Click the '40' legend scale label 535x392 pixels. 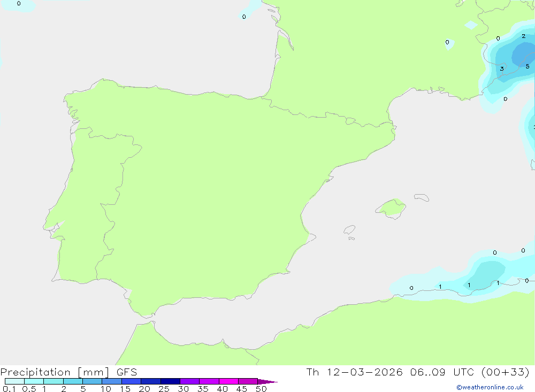223,389
